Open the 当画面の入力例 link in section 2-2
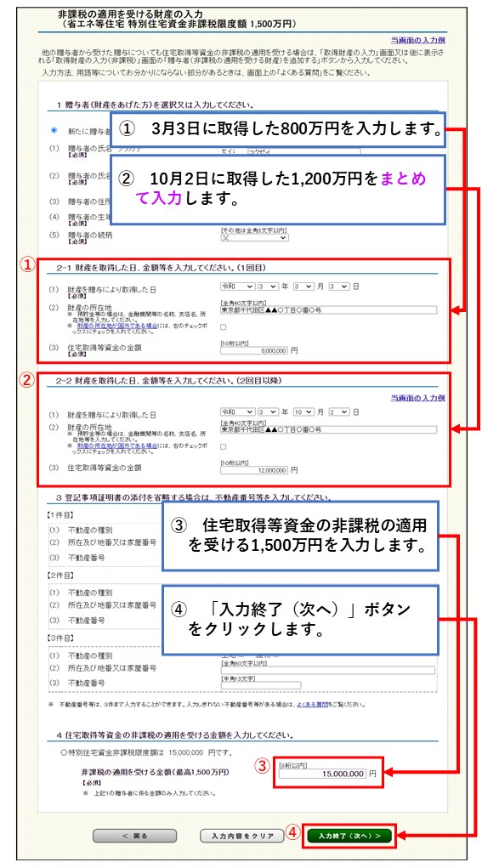Image resolution: width=482 pixels, height=868 pixels. pyautogui.click(x=417, y=398)
